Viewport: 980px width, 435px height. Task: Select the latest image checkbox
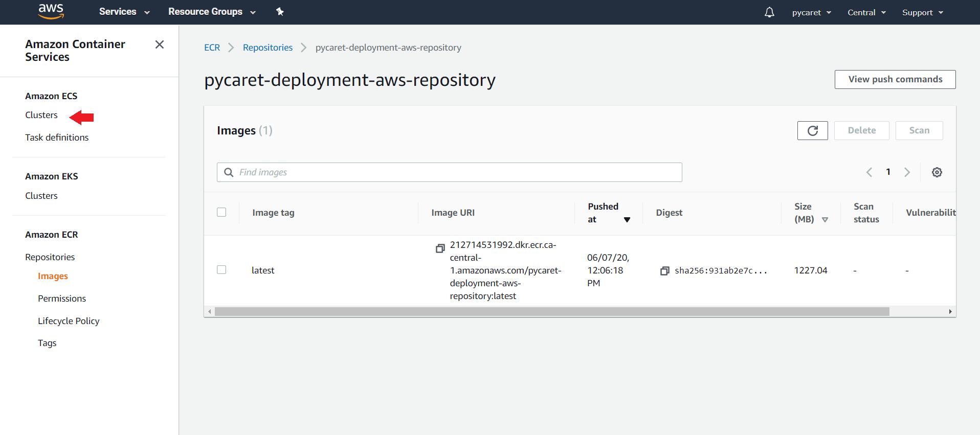[221, 269]
